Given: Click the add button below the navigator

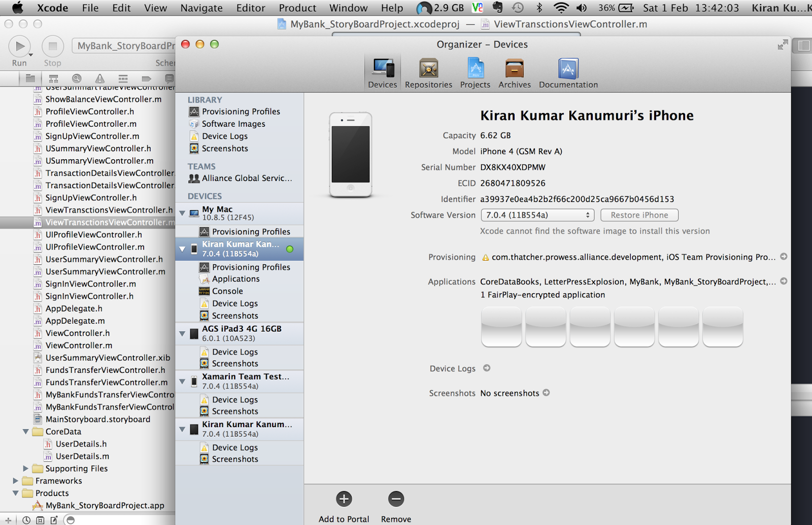Looking at the screenshot, I should [8, 520].
